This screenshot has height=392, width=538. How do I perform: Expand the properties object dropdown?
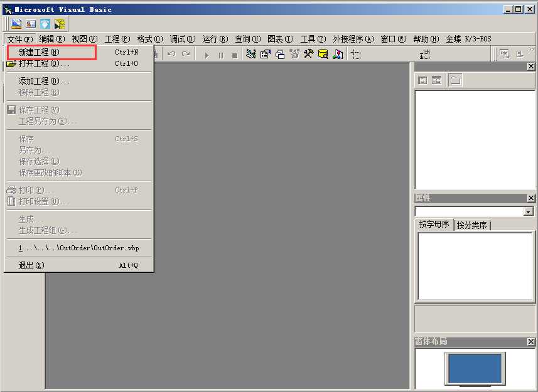tap(529, 211)
